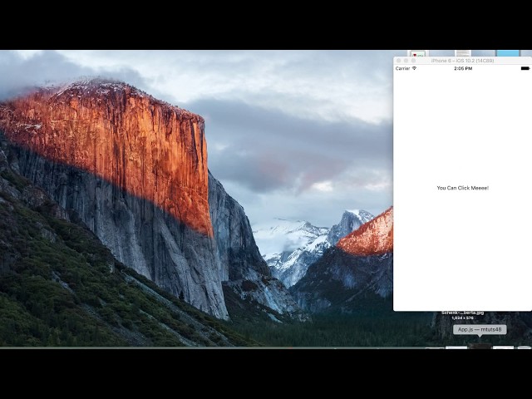Click the iPhone 6 simulator window title
The width and height of the screenshot is (532, 399).
pyautogui.click(x=462, y=61)
